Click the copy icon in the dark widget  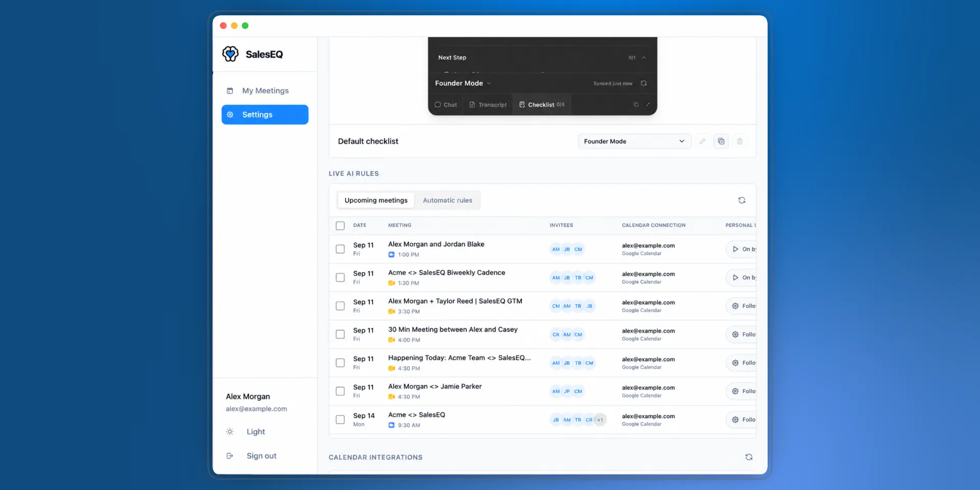click(x=636, y=105)
